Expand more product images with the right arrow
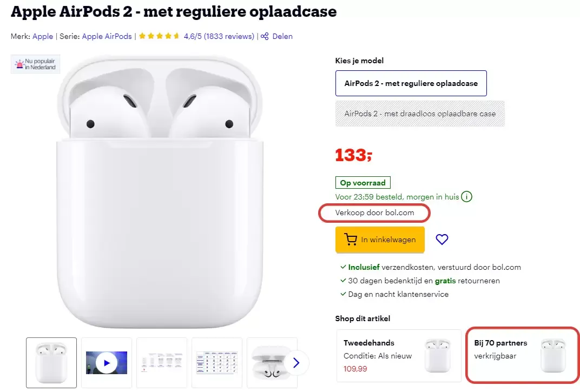Image resolution: width=580 pixels, height=392 pixels. click(x=296, y=363)
